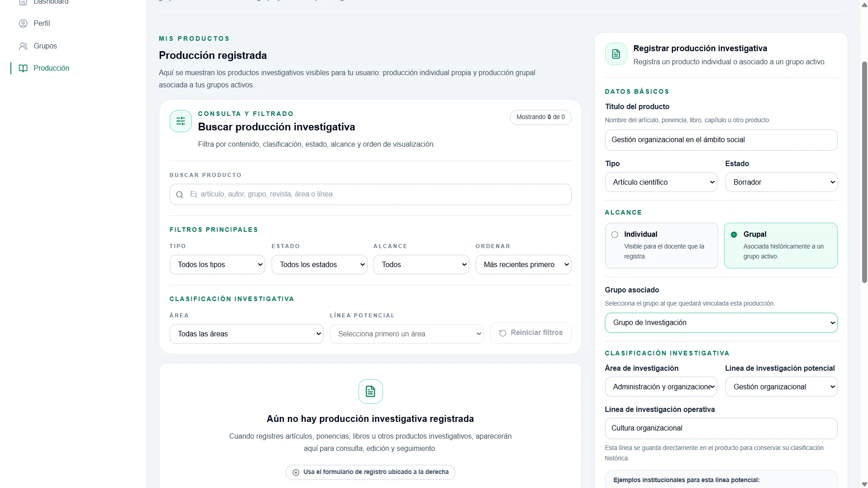Open the Alcance filter dropdown 'Todos'
868x488 pixels.
pyautogui.click(x=421, y=265)
